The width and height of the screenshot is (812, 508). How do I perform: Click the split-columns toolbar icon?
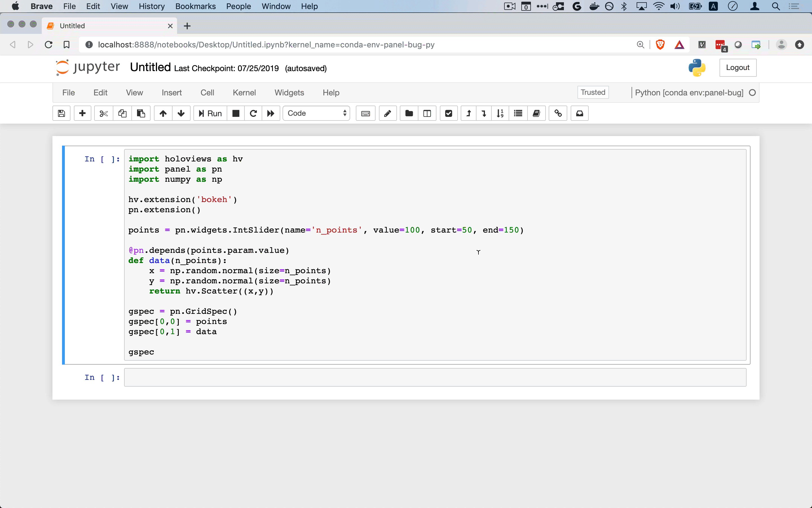[427, 113]
